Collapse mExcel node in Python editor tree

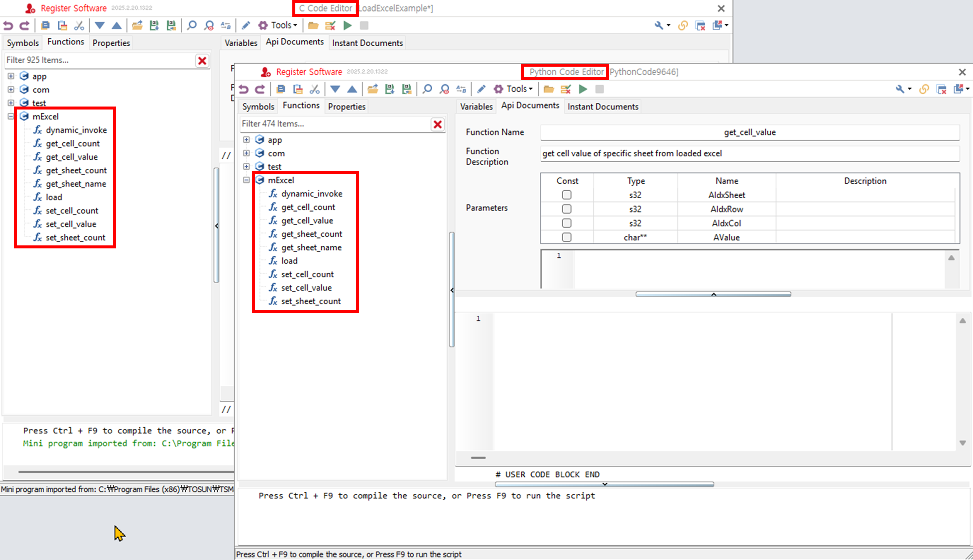coord(246,180)
